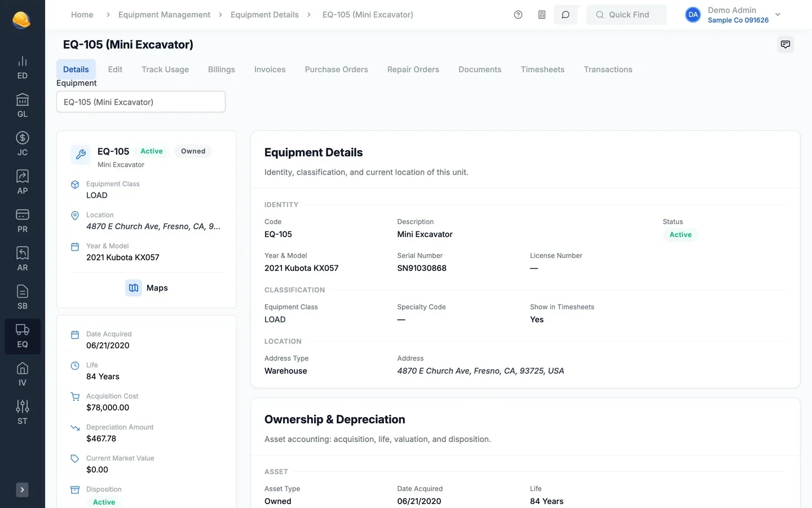Open the JC job cost module
This screenshot has height=508, width=812.
(x=23, y=144)
